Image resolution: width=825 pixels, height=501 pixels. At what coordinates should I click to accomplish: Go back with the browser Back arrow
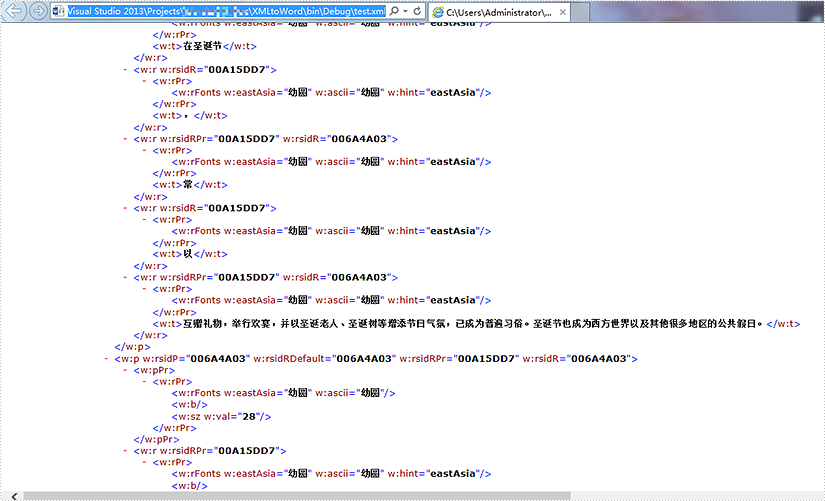(14, 11)
